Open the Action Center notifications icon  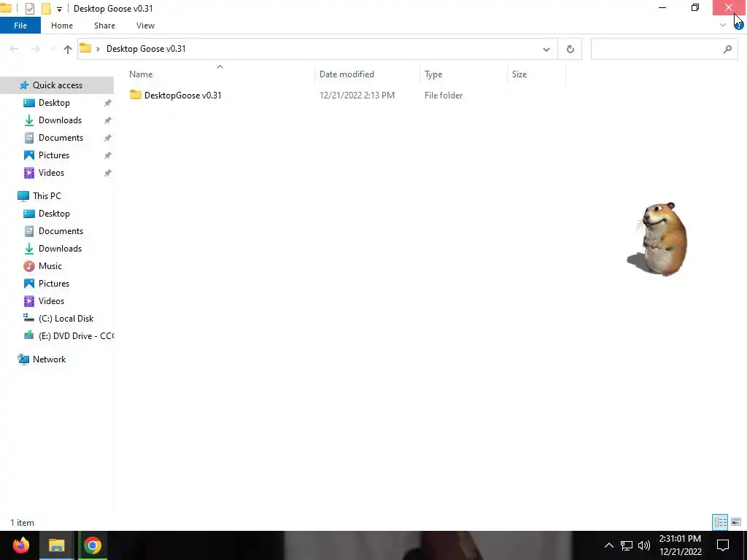click(x=723, y=545)
